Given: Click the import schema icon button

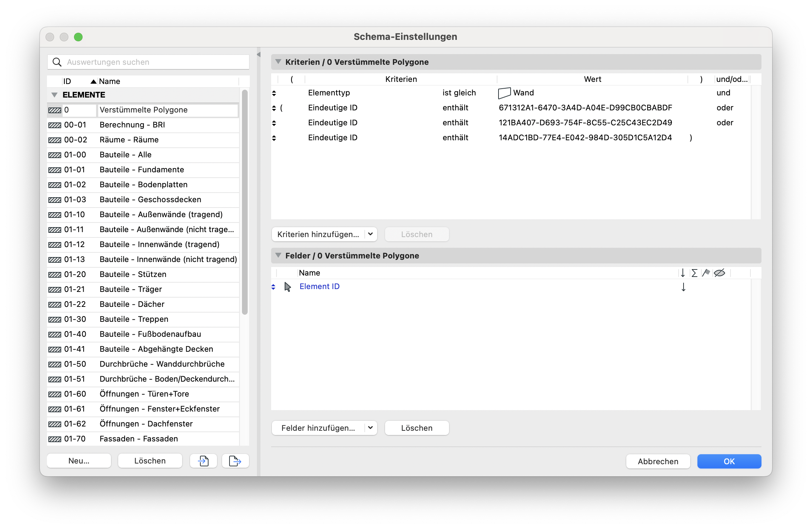Looking at the screenshot, I should coord(203,461).
